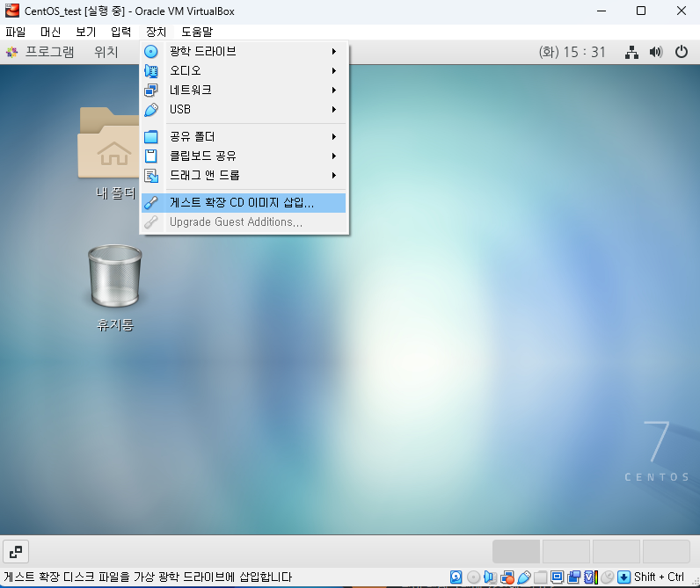Image resolution: width=700 pixels, height=588 pixels.
Task: Click the network screens icon in the menu
Action: tap(151, 91)
